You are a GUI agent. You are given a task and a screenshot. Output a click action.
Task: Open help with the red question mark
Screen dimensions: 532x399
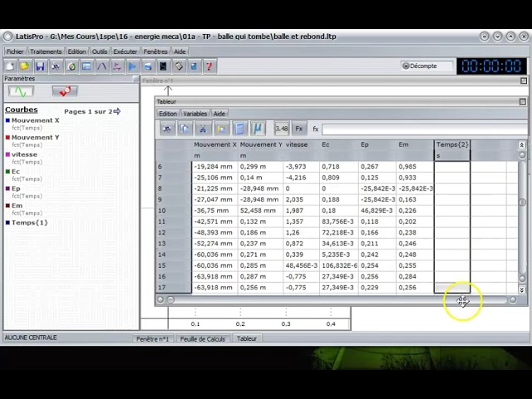point(209,66)
